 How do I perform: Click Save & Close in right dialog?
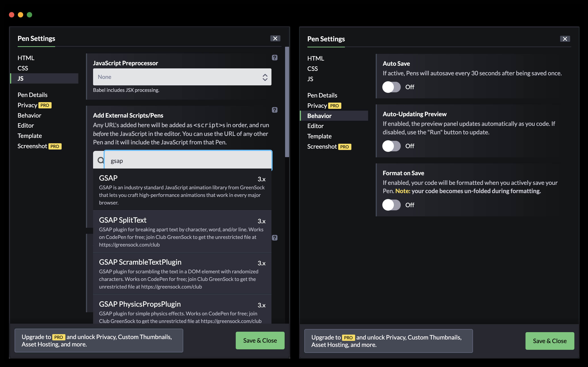coord(549,341)
